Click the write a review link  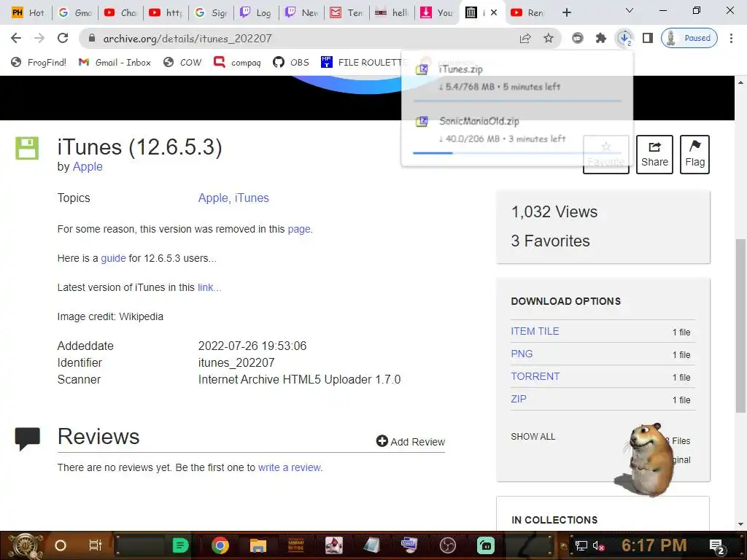(289, 467)
